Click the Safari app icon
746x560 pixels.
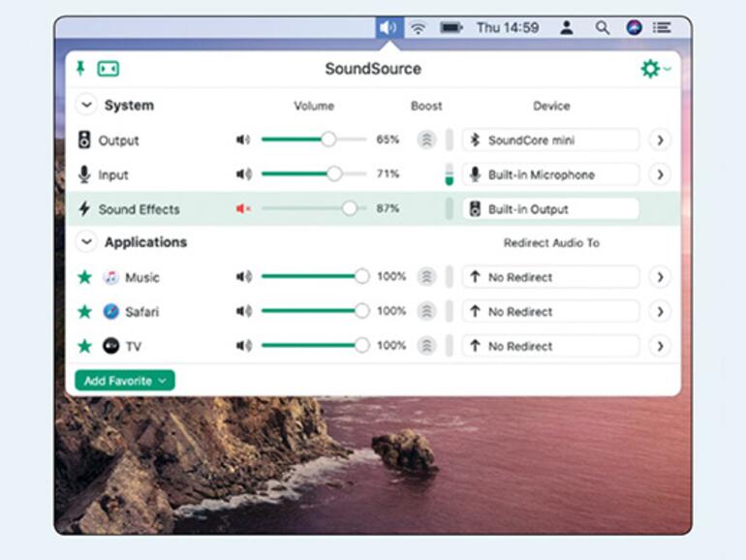[x=110, y=312]
